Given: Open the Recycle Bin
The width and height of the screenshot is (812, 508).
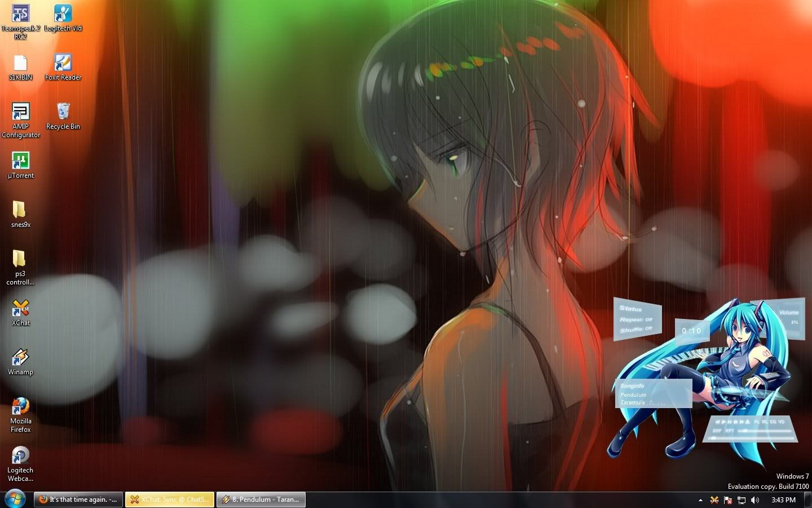Looking at the screenshot, I should pos(63,116).
